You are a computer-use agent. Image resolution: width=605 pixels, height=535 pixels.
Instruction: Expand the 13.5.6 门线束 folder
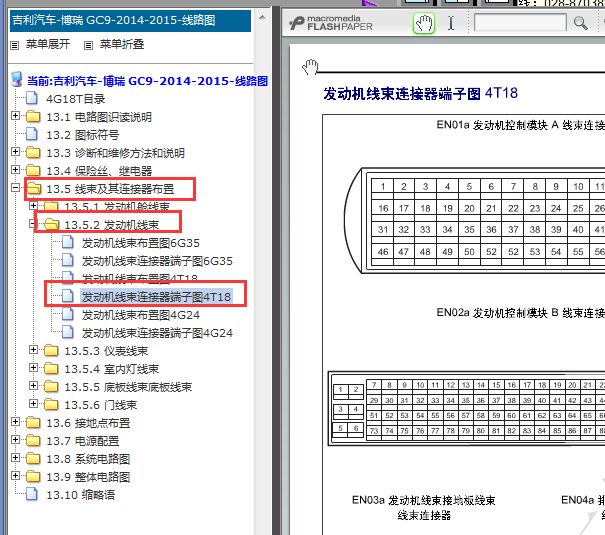pyautogui.click(x=34, y=403)
